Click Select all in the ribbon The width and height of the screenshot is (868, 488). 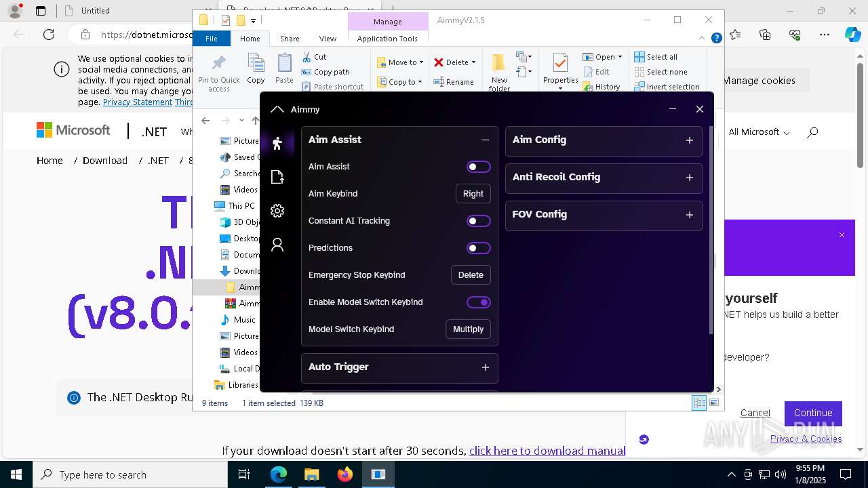[656, 57]
